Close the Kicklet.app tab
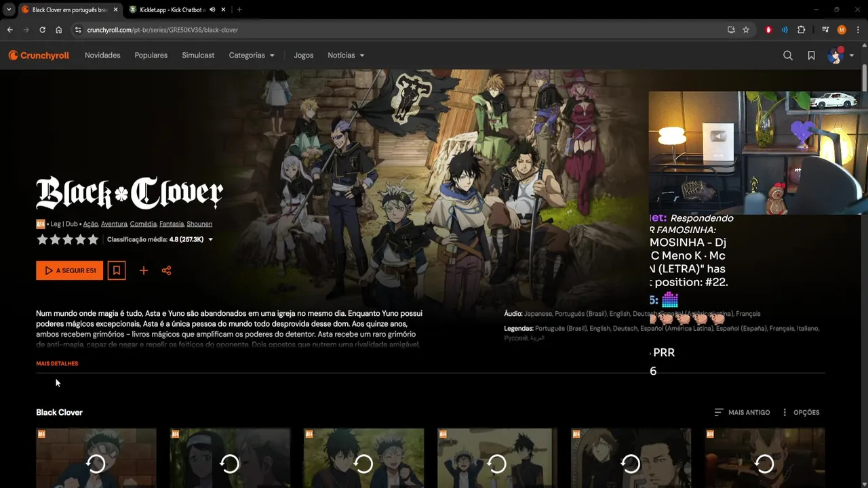868x488 pixels. click(x=223, y=9)
